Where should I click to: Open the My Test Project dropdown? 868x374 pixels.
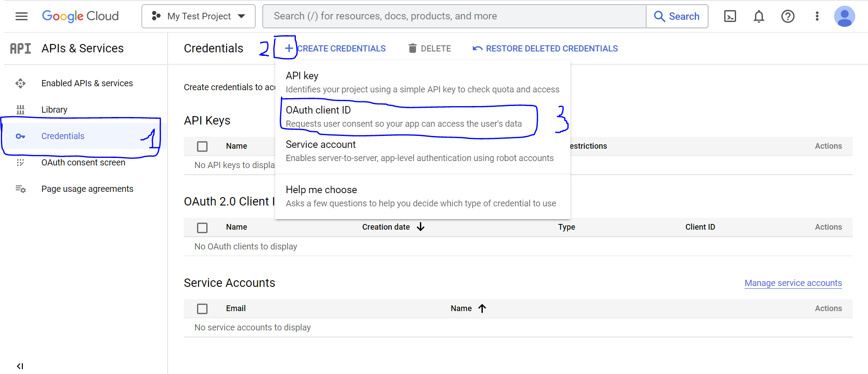point(198,16)
